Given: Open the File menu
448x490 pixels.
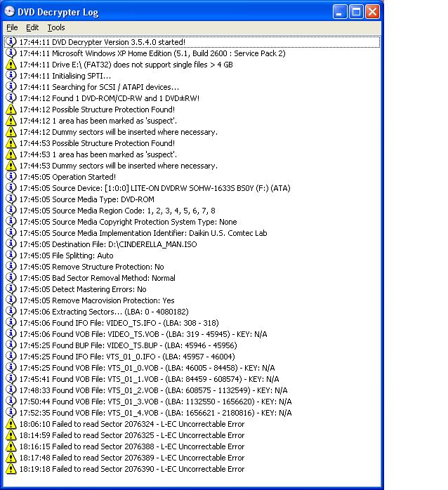Looking at the screenshot, I should pos(12,28).
